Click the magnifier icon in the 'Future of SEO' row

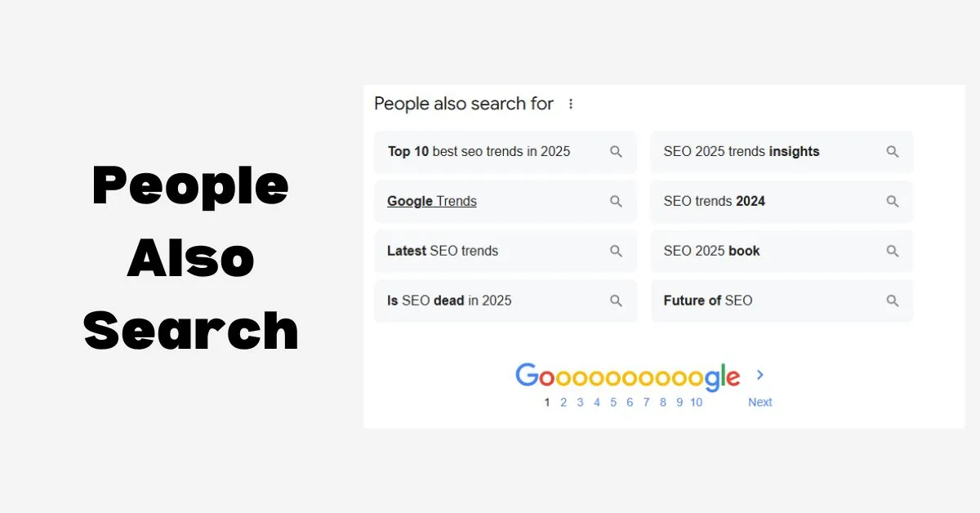coord(893,301)
